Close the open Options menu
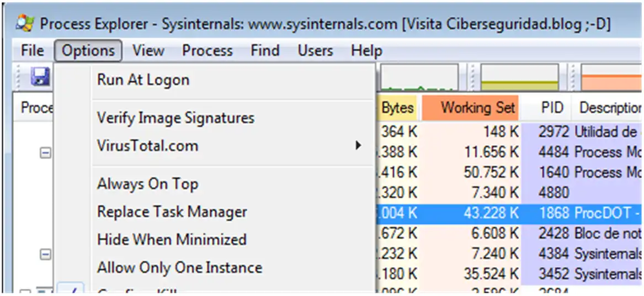The image size is (644, 296). point(88,51)
